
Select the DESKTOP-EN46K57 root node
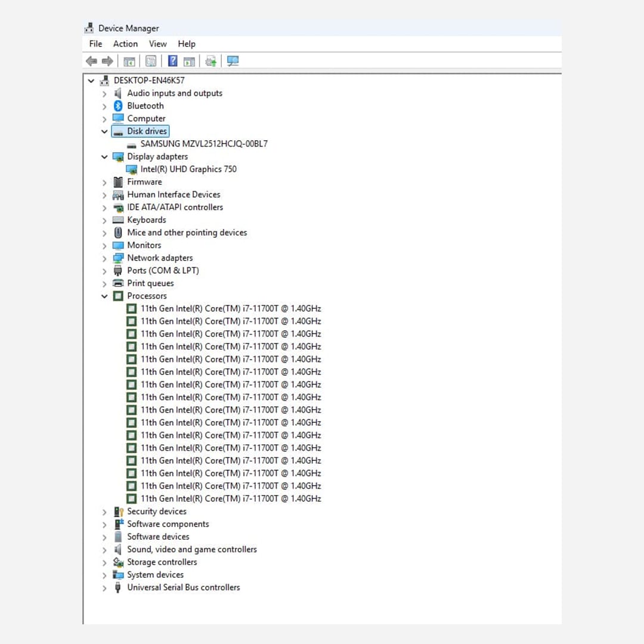pos(149,80)
